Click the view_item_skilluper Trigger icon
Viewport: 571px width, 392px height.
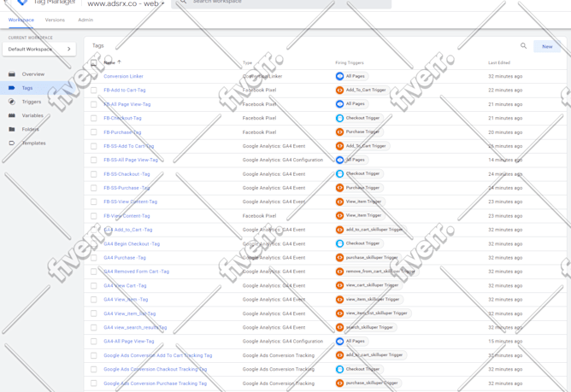click(x=339, y=299)
